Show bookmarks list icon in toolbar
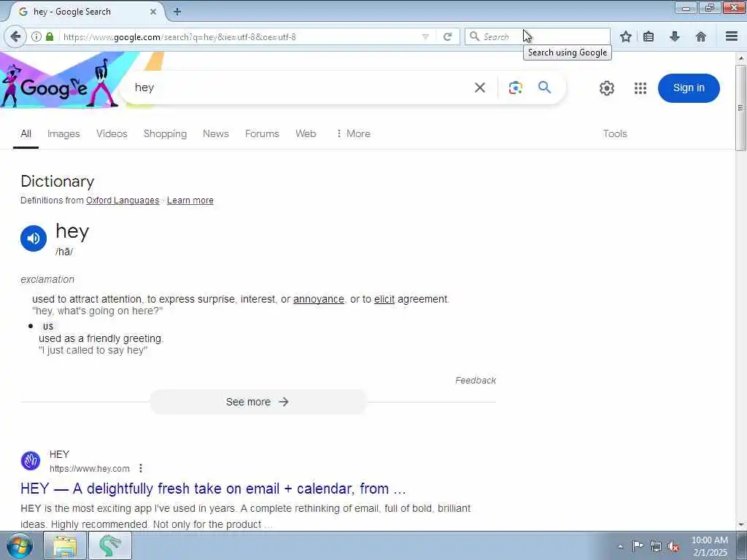Screen dimensions: 747x560 coord(649,36)
